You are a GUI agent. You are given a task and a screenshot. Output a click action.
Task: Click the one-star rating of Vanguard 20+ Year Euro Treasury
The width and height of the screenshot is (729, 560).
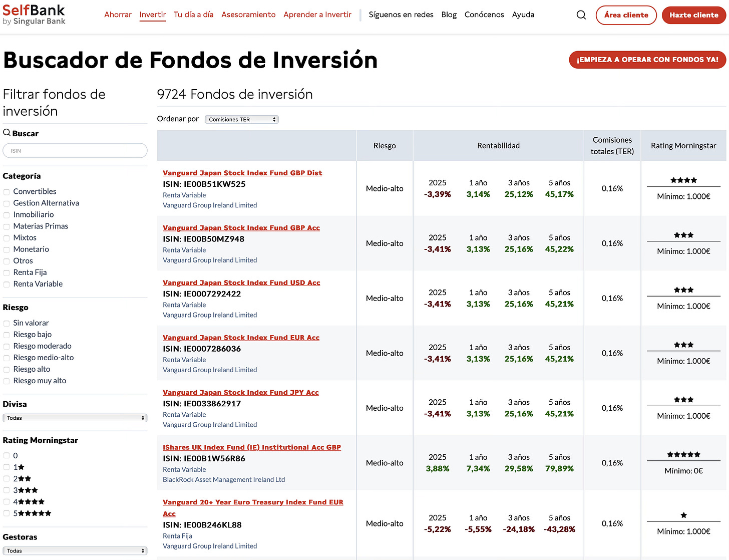[x=683, y=515]
